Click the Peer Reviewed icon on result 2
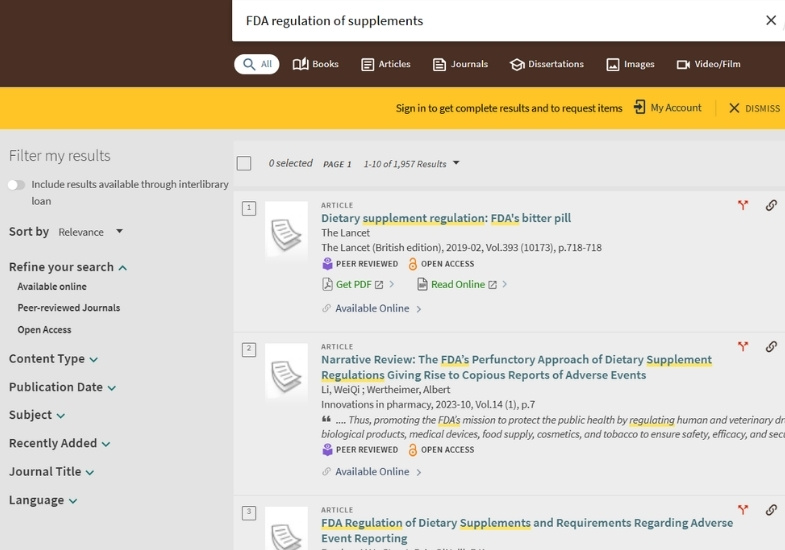785x550 pixels. tap(327, 449)
